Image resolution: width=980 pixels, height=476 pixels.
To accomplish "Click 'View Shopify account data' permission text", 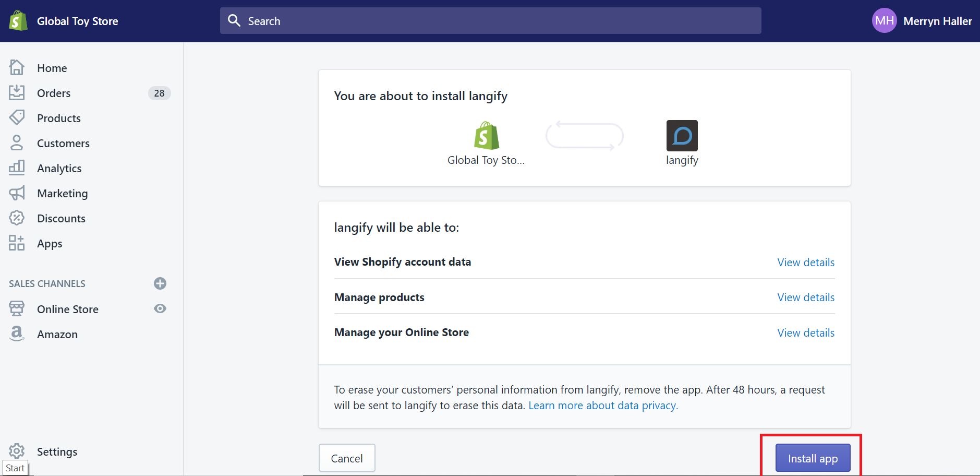I will [x=402, y=262].
